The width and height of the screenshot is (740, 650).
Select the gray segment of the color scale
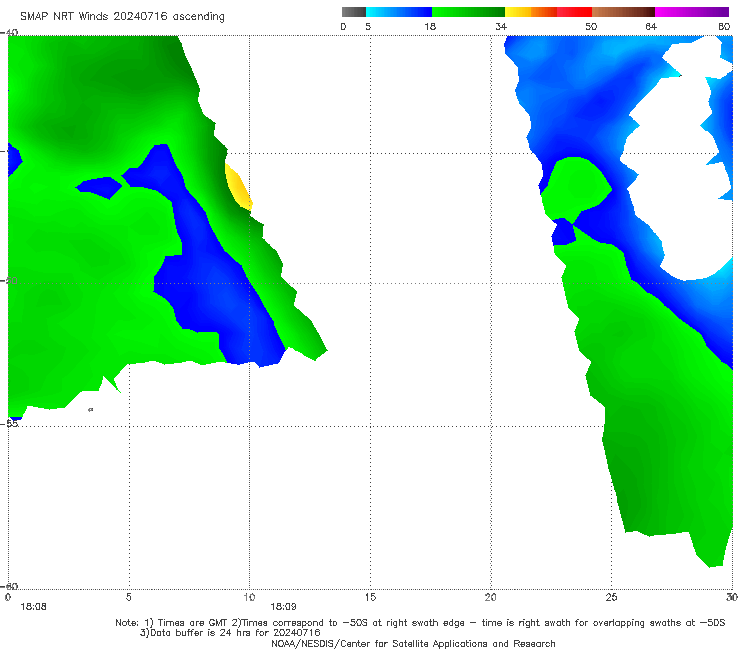[354, 12]
